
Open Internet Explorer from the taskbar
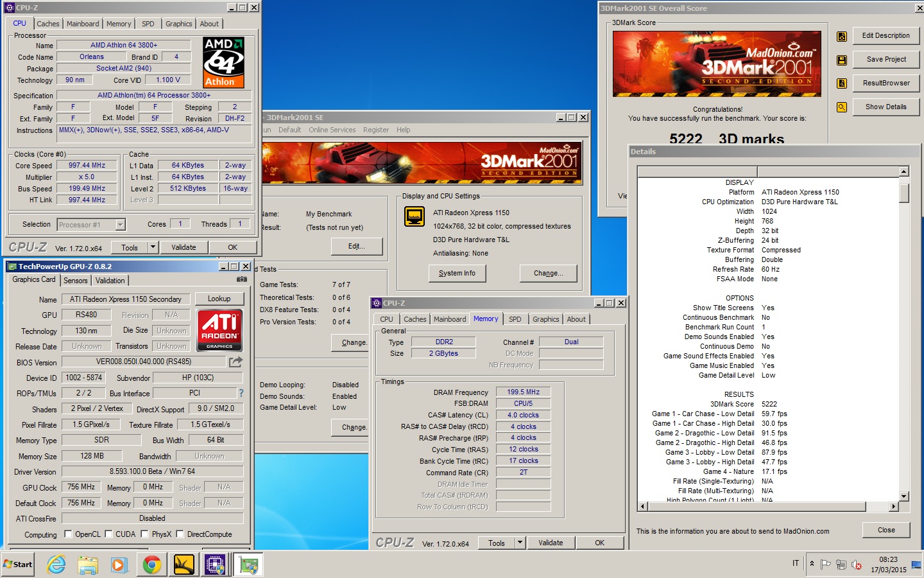pyautogui.click(x=56, y=565)
